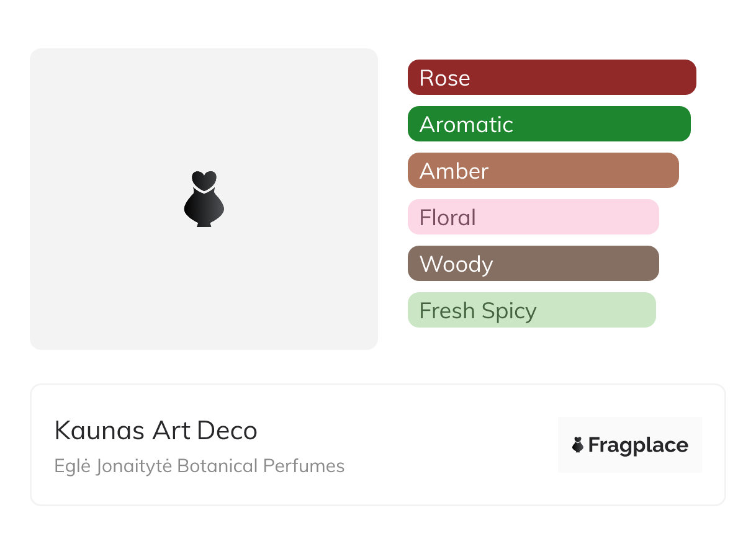Screen dimensions: 756x536
Task: Click the small Fragplace bottle logo icon
Action: click(578, 445)
